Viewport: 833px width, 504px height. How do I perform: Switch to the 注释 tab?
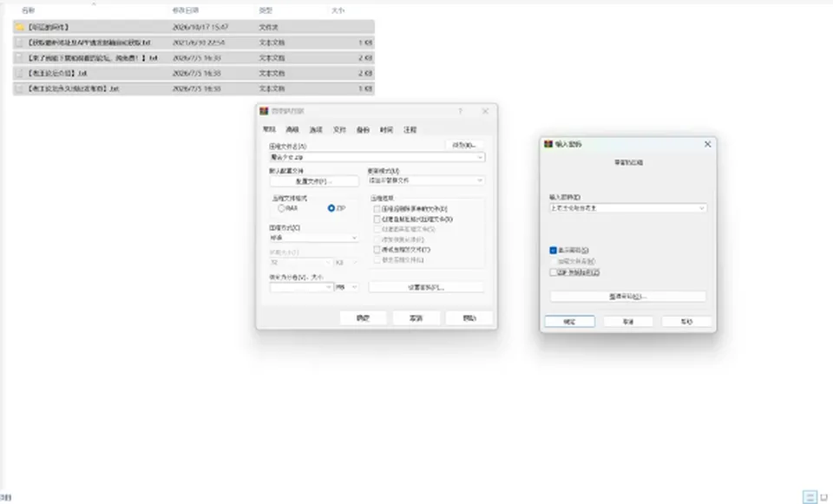pyautogui.click(x=410, y=129)
